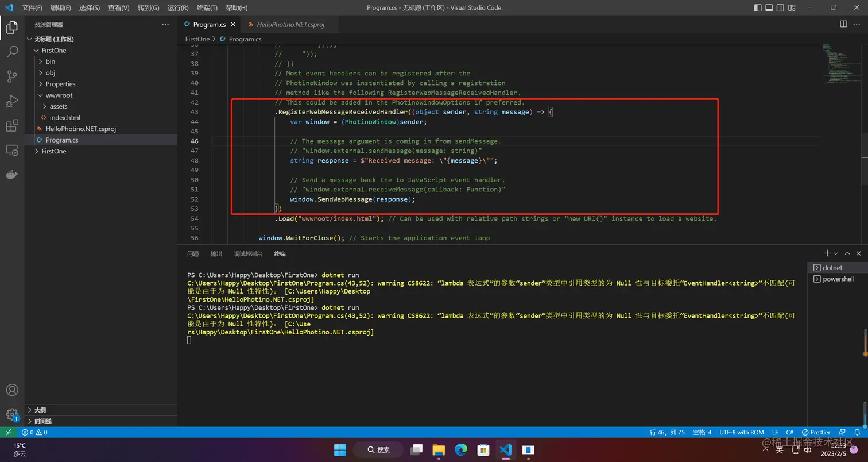Add a new terminal with plus icon

point(827,253)
